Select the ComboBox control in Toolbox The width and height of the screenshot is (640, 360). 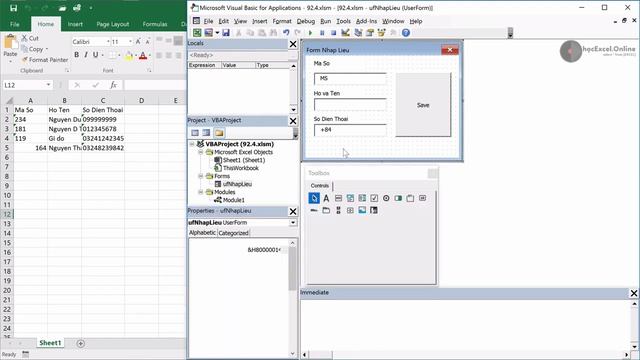[350, 198]
